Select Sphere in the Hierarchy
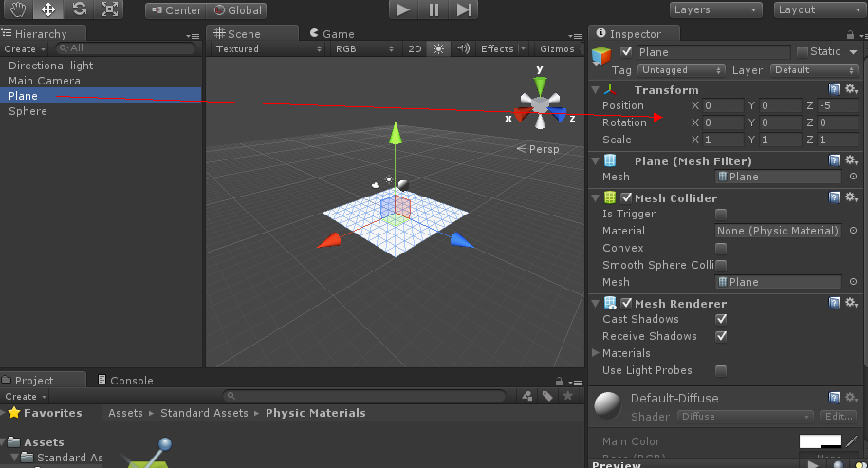Viewport: 868px width, 468px height. click(28, 111)
